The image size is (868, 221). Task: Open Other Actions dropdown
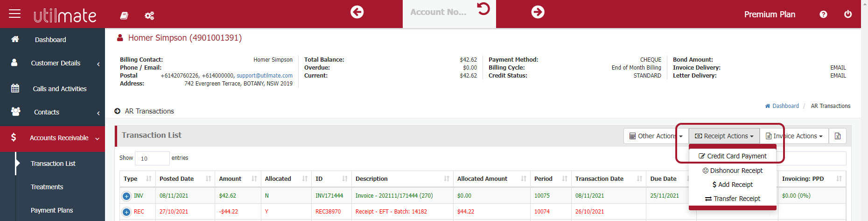coord(656,136)
